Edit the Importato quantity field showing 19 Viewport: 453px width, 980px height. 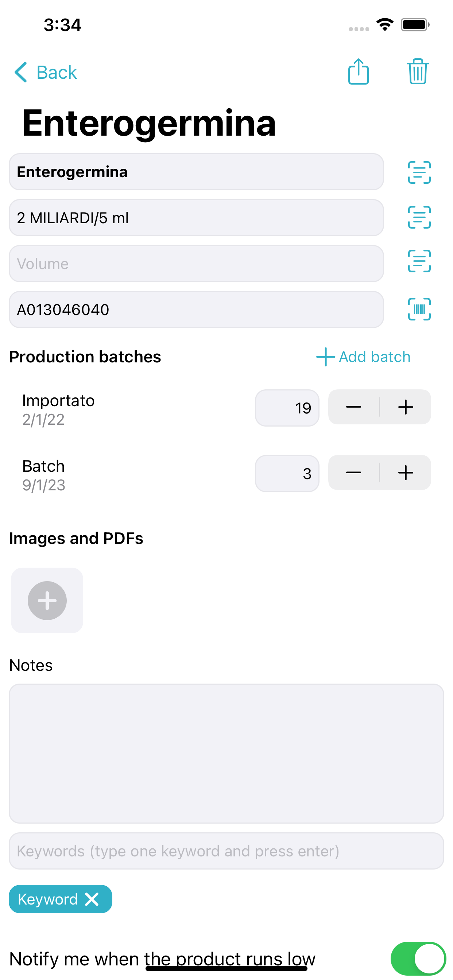point(287,408)
